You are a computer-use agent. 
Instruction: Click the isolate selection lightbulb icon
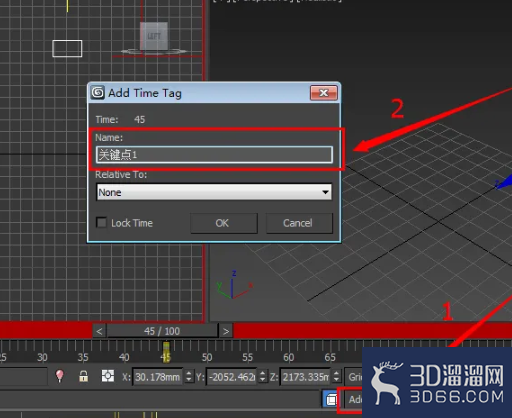[59, 376]
